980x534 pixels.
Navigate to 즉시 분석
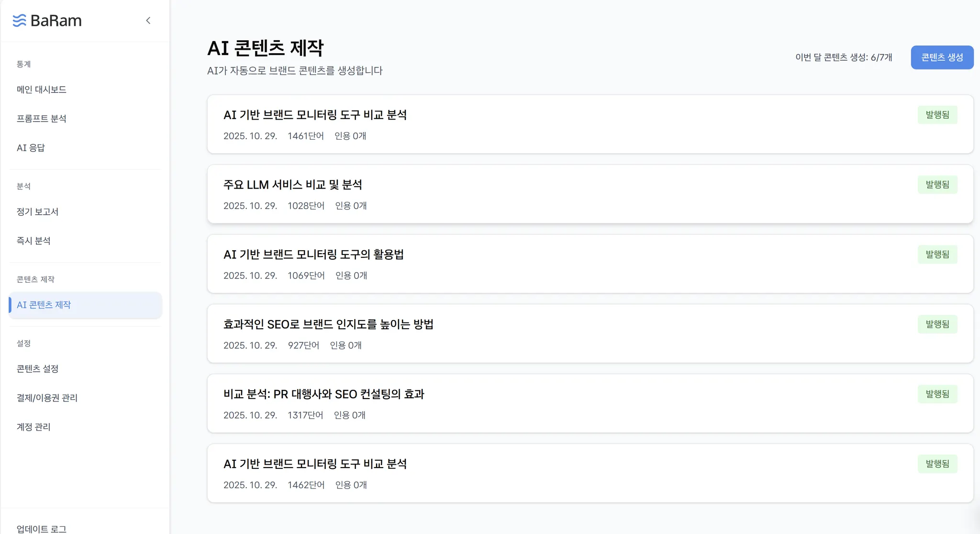click(33, 241)
